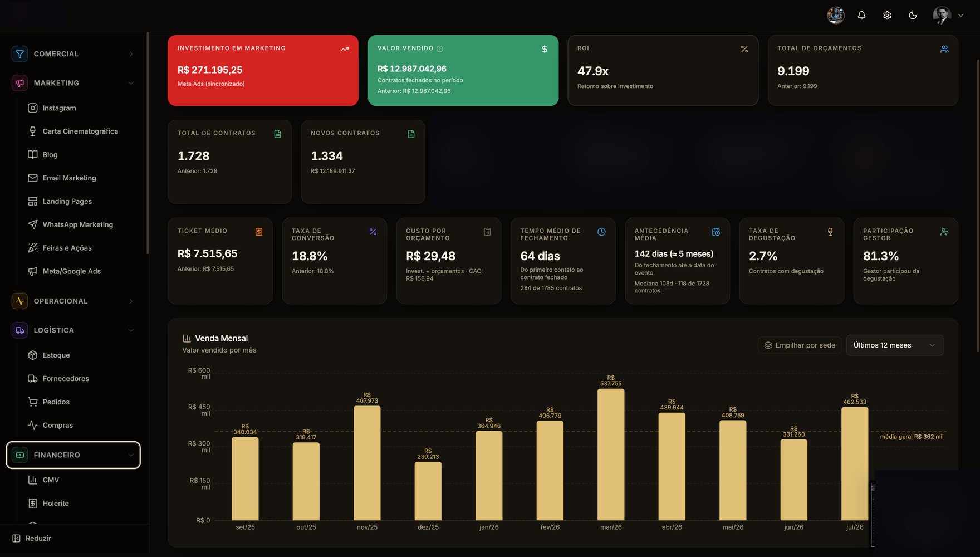Click the Meta/Google Ads megaphone icon

[x=33, y=271]
